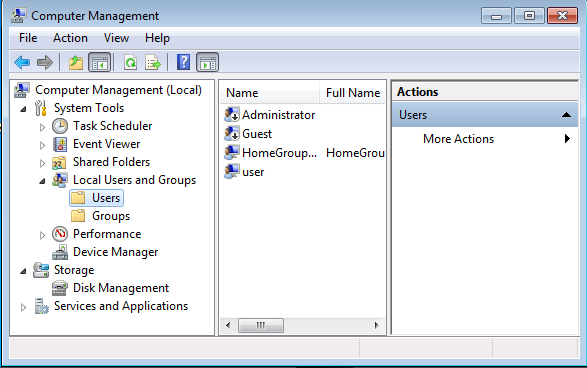This screenshot has height=368, width=587.
Task: Open the Help menu
Action: point(157,38)
